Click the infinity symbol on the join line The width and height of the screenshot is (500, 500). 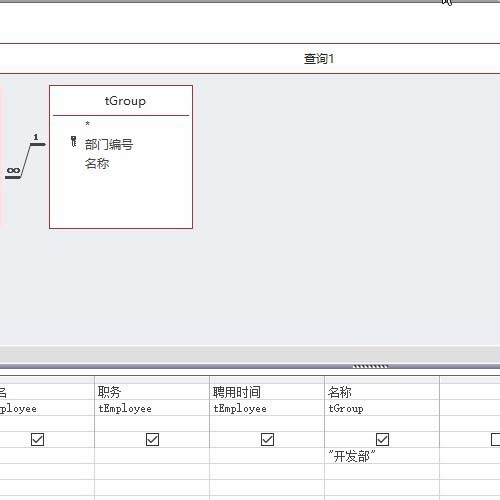(x=13, y=171)
